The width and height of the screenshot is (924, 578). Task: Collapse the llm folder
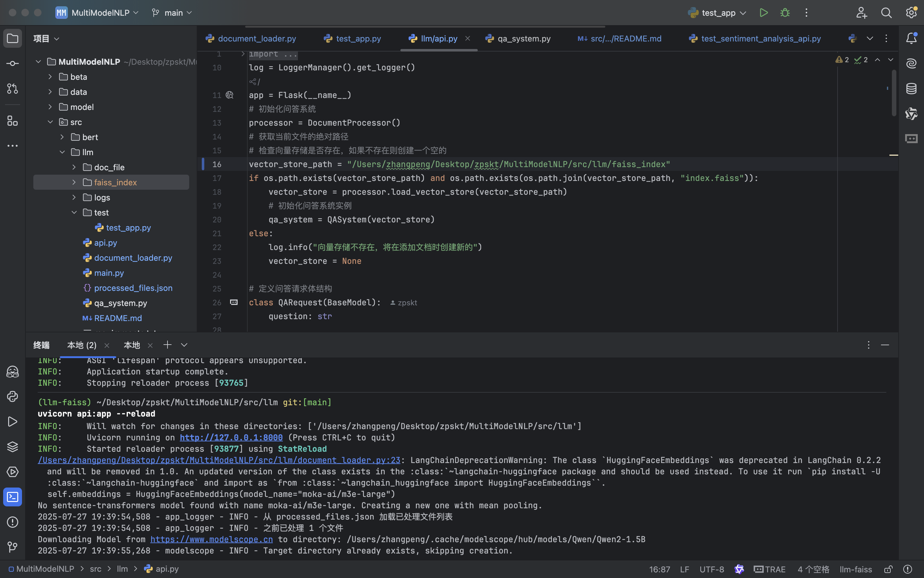click(x=62, y=152)
